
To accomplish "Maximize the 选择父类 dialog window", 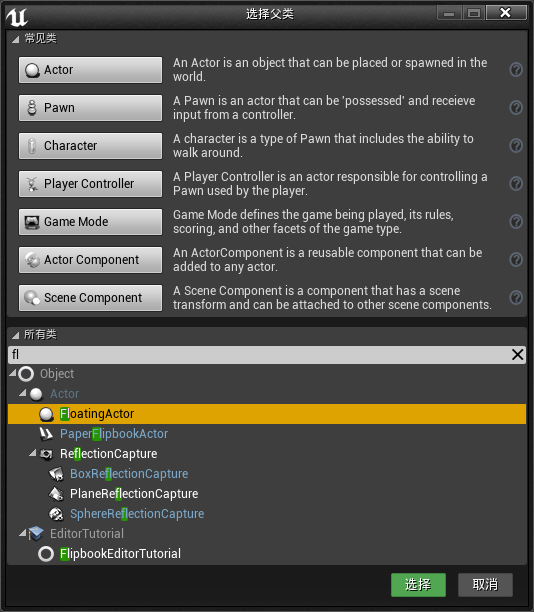I will coord(473,13).
